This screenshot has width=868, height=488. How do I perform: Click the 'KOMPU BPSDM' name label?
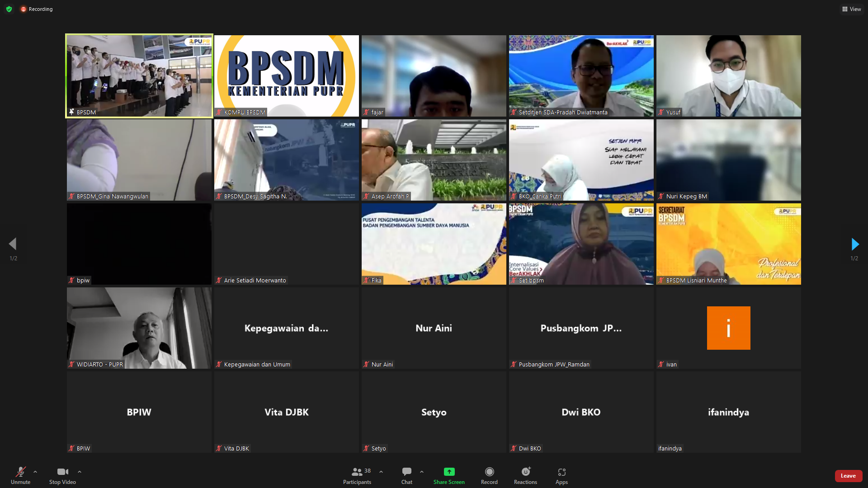pyautogui.click(x=245, y=112)
